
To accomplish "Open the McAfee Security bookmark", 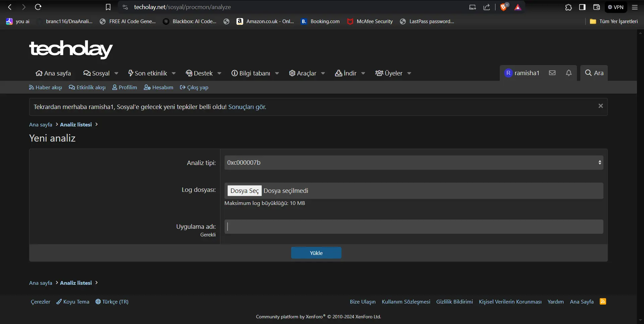I will [x=370, y=21].
